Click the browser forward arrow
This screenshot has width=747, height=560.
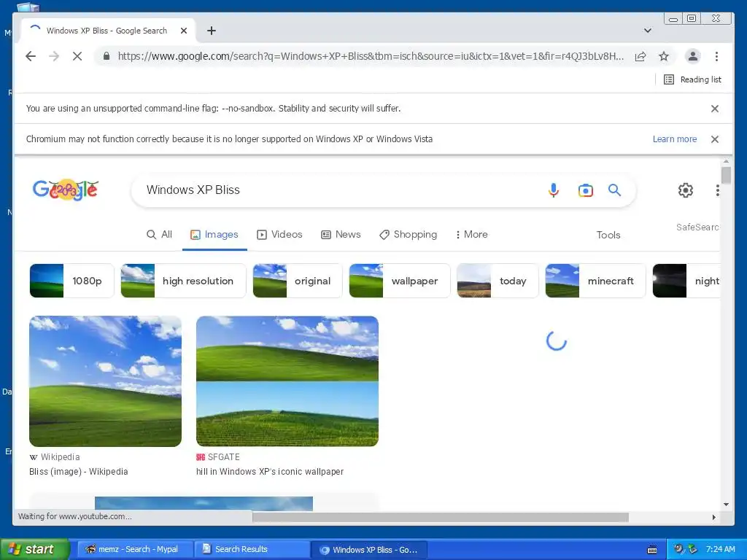pyautogui.click(x=54, y=56)
